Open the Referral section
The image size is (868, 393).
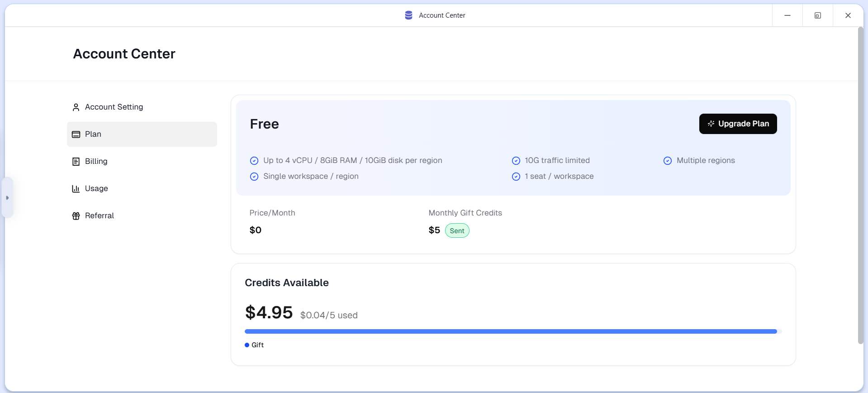pyautogui.click(x=142, y=216)
